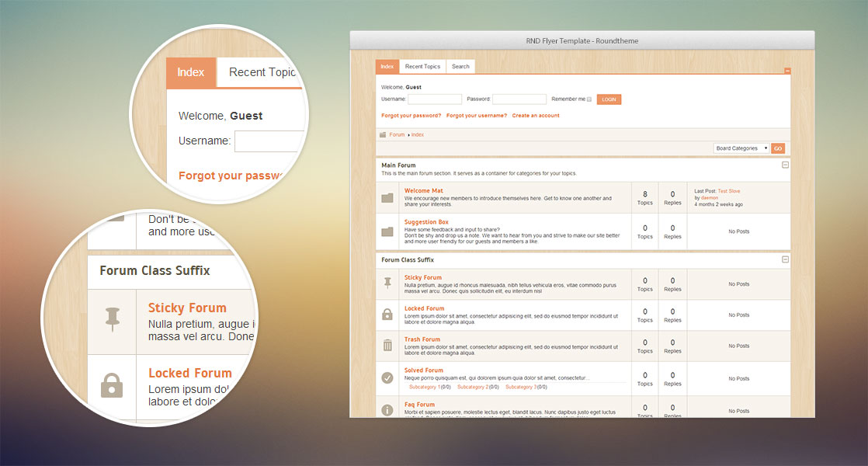This screenshot has width=868, height=466.
Task: Collapse the Forum Class Suffix section
Action: (x=785, y=259)
